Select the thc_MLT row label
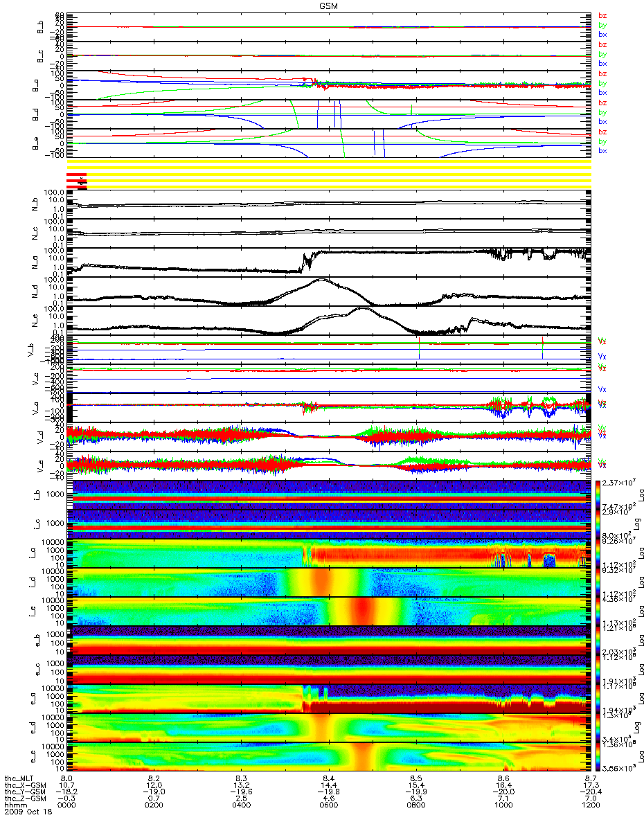 click(19, 779)
